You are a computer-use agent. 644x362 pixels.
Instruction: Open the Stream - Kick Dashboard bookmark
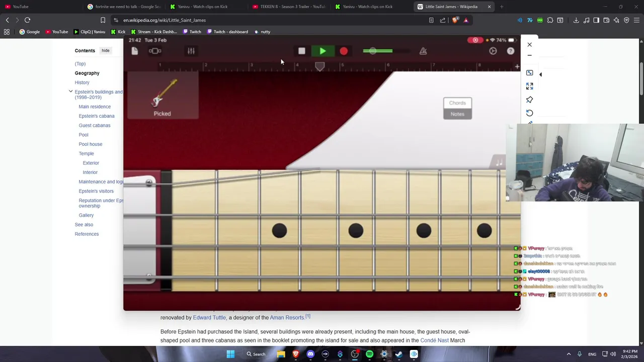point(153,32)
